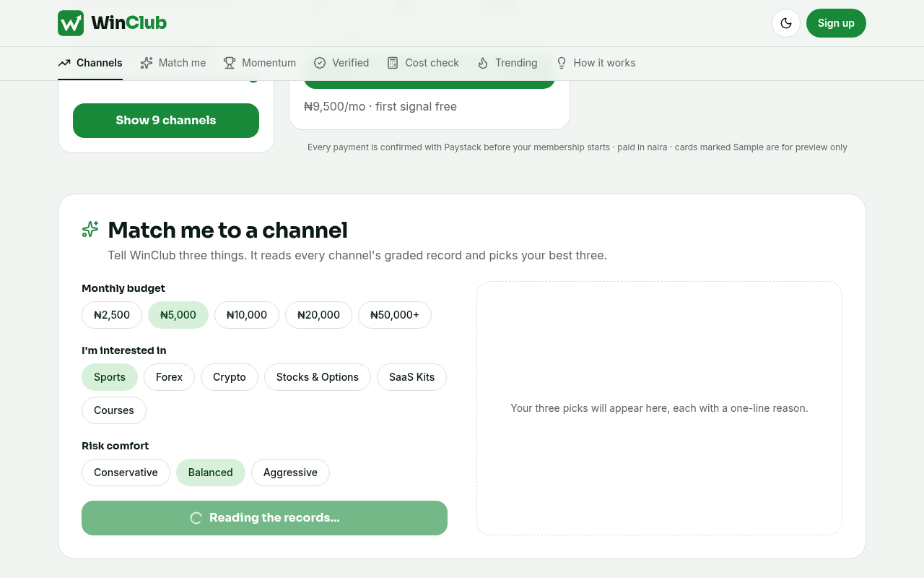Click the Trending flame icon
Viewport: 924px width, 578px height.
(483, 63)
